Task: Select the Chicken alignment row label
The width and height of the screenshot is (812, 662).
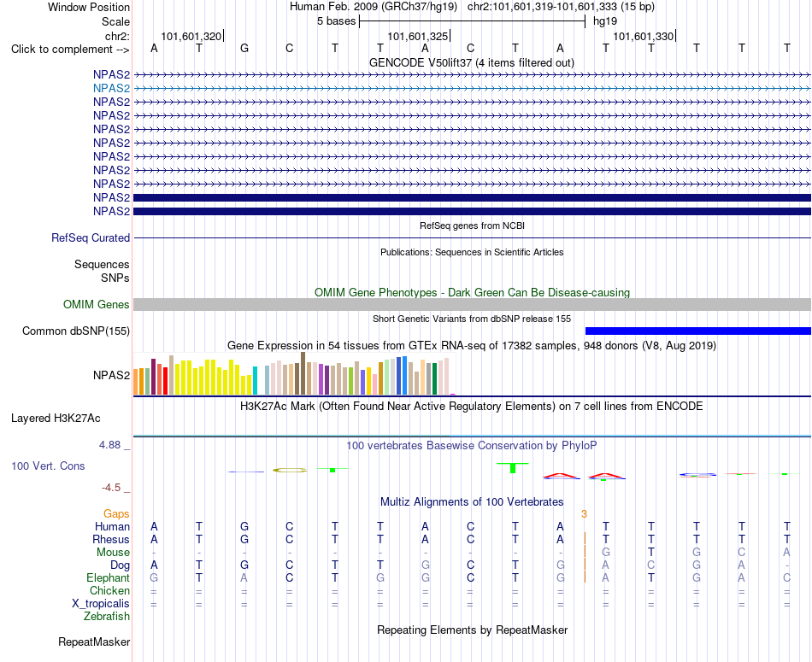Action: [x=109, y=590]
